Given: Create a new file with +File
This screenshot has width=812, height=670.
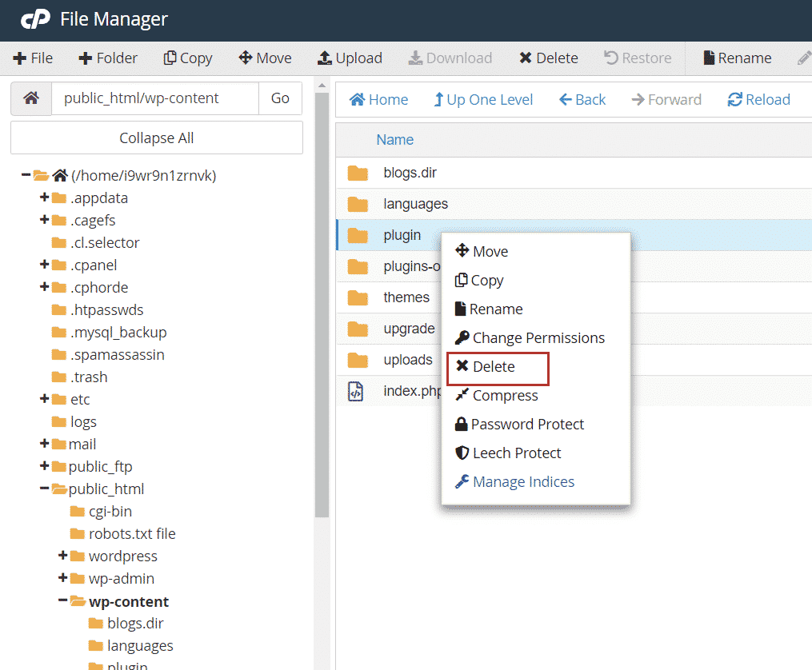Looking at the screenshot, I should (x=33, y=58).
